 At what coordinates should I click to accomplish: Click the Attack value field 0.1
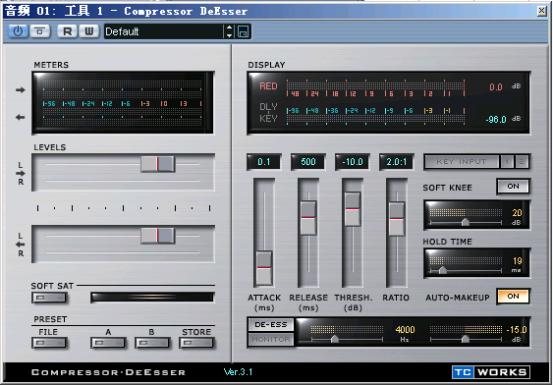tap(264, 162)
